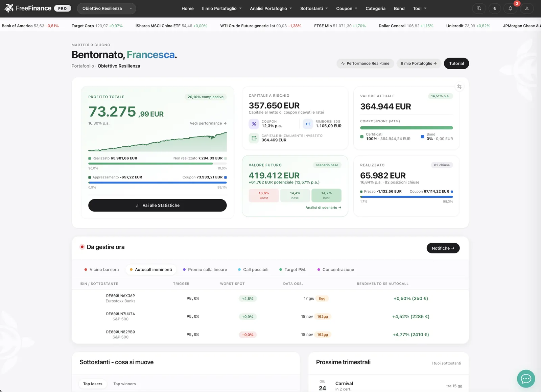Screen dimensions: 541x392
Task: Open the Notifiche button
Action: click(x=443, y=248)
